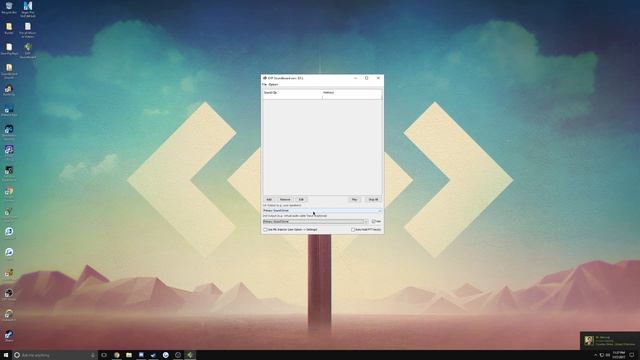Click the Cortana microphone icon
The width and height of the screenshot is (640, 360).
pos(93,355)
